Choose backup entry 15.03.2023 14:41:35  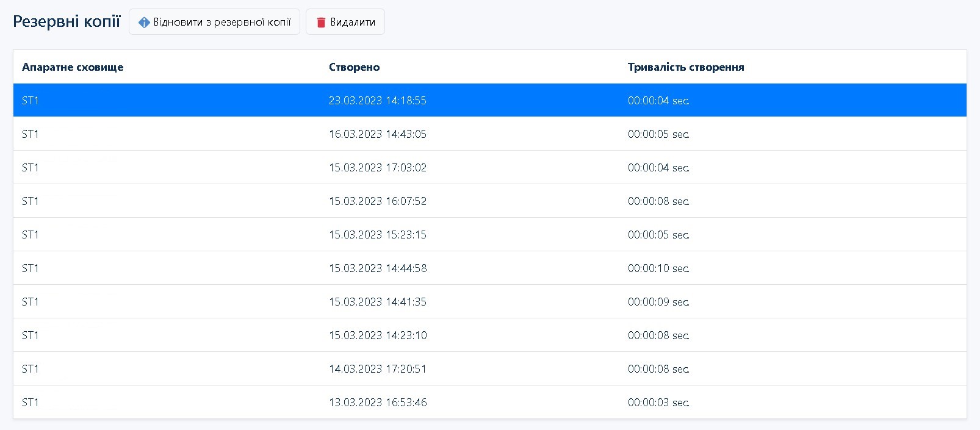tap(377, 302)
